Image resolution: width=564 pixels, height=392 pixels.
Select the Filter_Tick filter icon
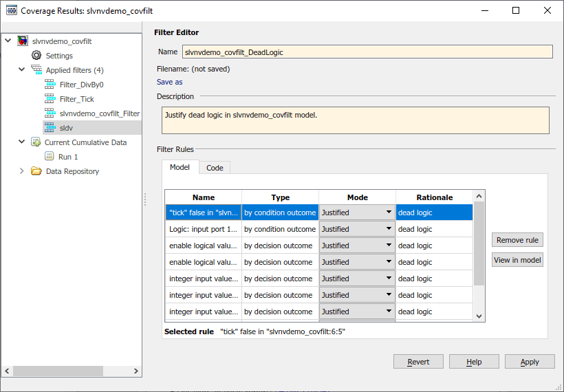pos(50,99)
